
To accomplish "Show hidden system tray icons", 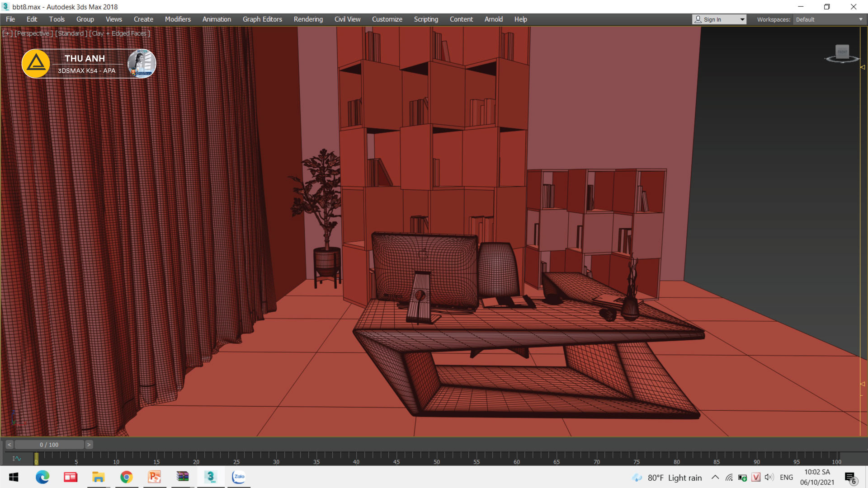I will 715,478.
